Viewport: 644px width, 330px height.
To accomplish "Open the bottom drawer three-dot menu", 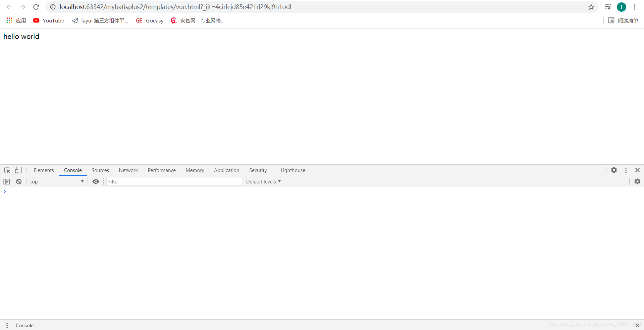I will (x=7, y=325).
